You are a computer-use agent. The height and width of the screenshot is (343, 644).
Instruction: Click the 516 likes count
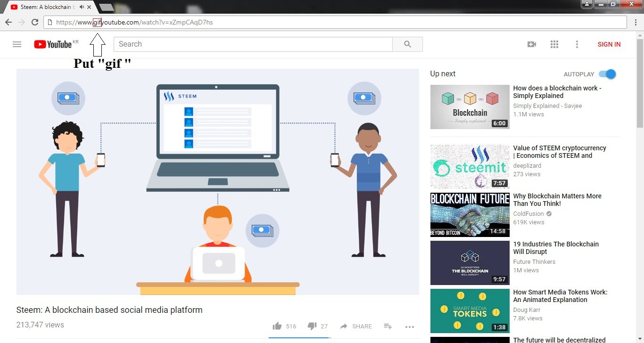[x=291, y=327]
